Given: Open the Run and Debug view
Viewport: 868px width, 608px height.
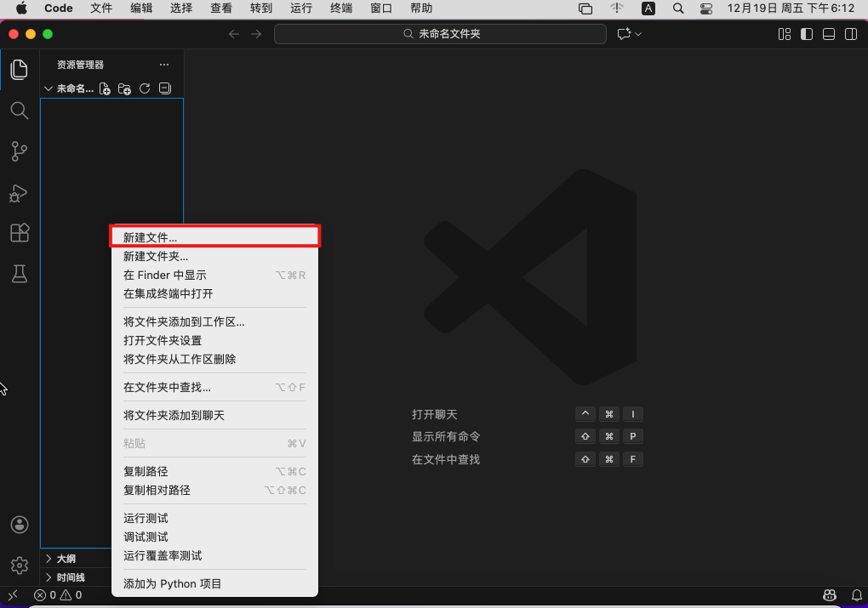Looking at the screenshot, I should point(19,193).
